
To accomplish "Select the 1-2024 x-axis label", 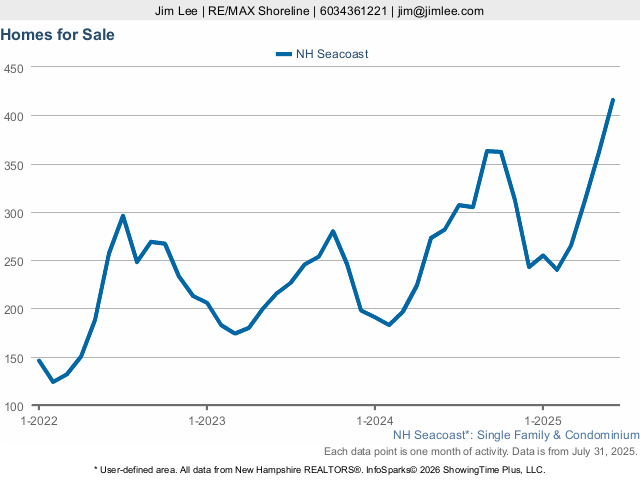I will click(x=374, y=420).
